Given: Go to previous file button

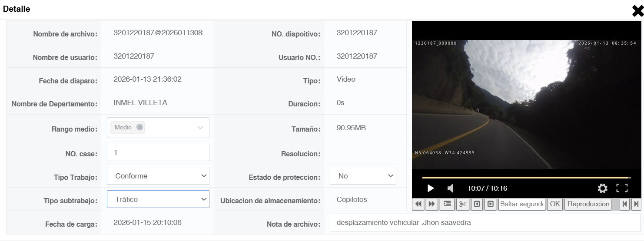Looking at the screenshot, I should click(625, 204).
